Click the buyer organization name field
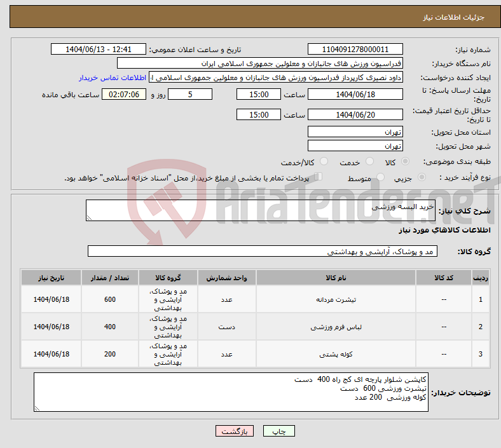The width and height of the screenshot is (501, 448). [260, 63]
